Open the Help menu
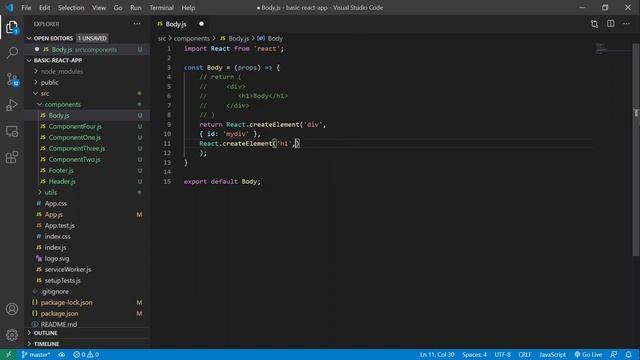Screen dimensions: 640x360 click(188, 8)
